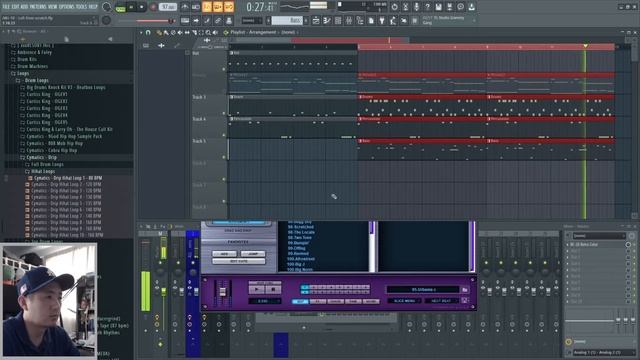Select Cymatics Drip Hihat Loop 10 sample
Viewport: 640px width, 360px height.
67,235
